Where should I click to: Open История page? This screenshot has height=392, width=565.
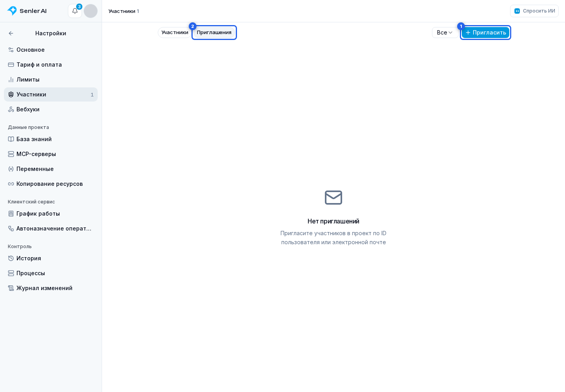[51, 258]
